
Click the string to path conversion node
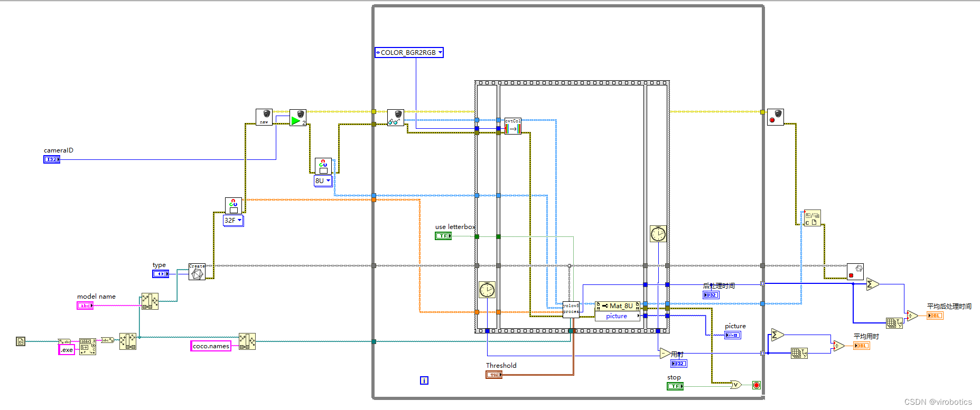tap(107, 340)
